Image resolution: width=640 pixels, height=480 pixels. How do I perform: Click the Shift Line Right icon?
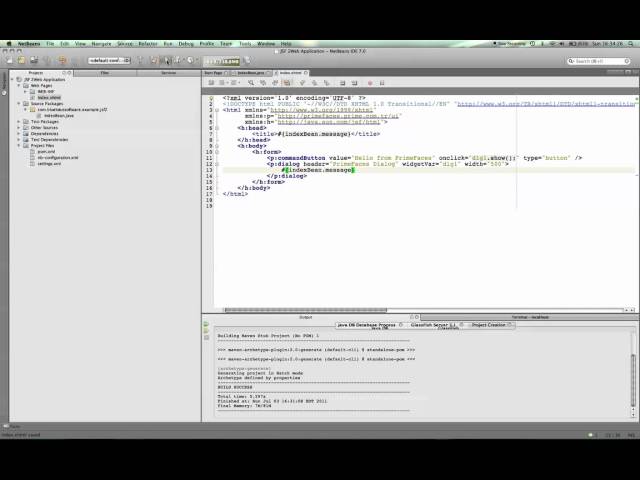point(354,83)
